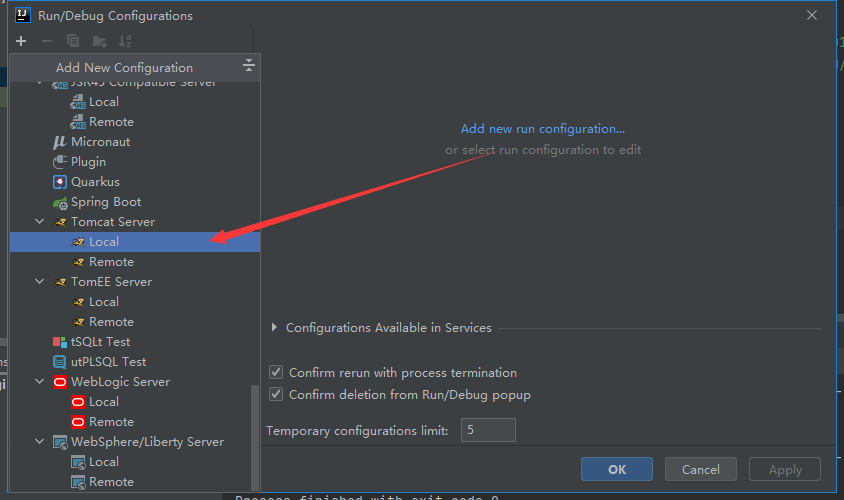Select Local under WebSphere/Liberty Server
The image size is (844, 500).
135,462
